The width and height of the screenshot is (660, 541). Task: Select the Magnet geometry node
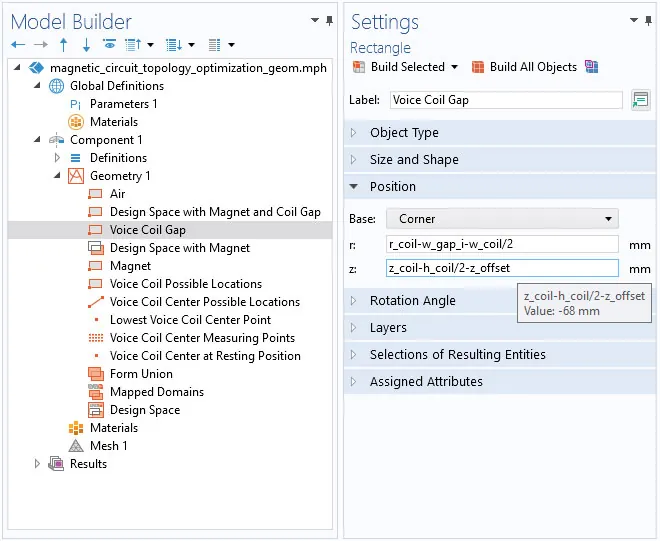(130, 266)
